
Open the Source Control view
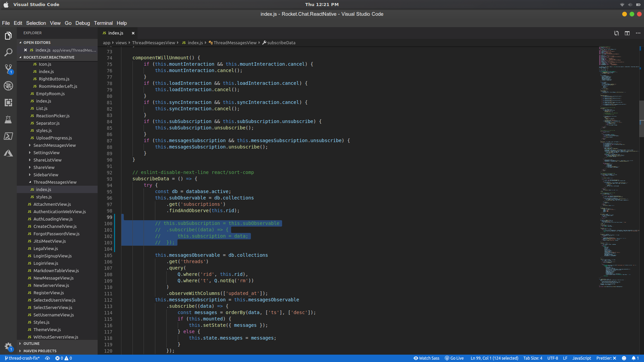(x=8, y=69)
